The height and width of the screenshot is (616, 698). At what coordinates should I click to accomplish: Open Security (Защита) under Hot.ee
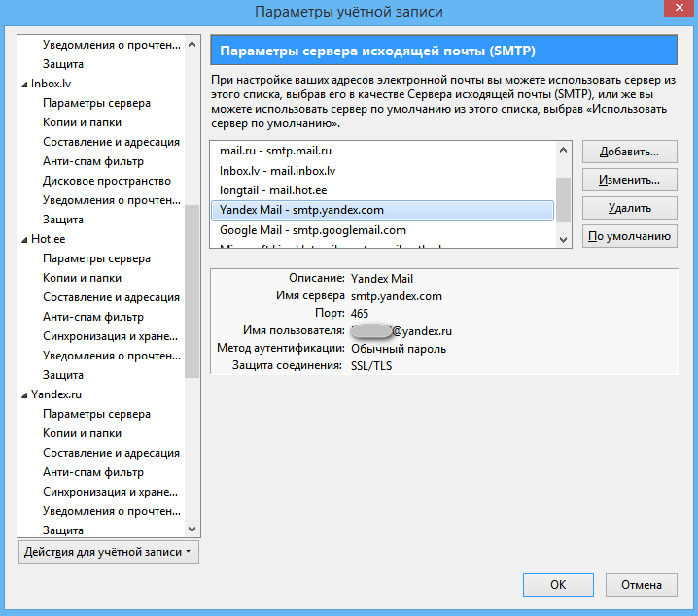[63, 375]
